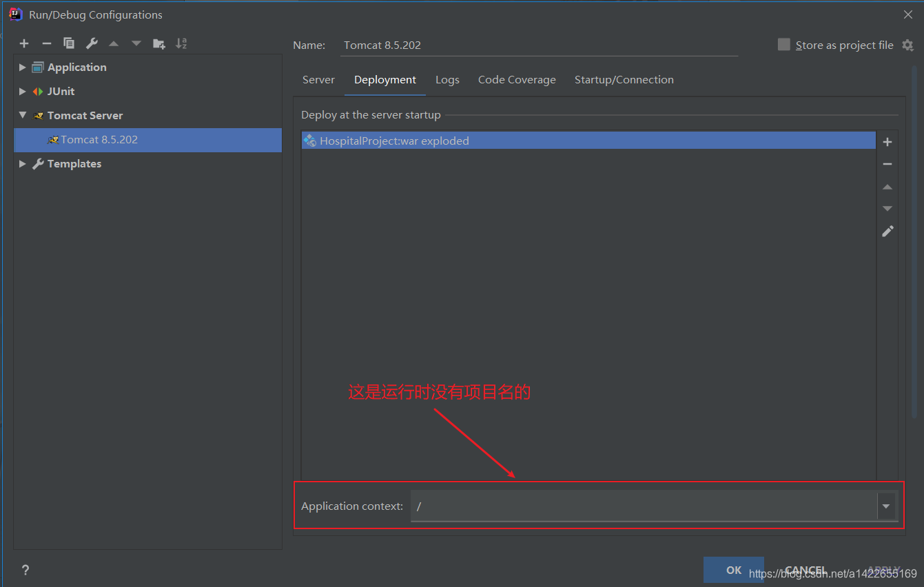The height and width of the screenshot is (587, 924).
Task: Switch to Code Coverage tab
Action: [517, 80]
